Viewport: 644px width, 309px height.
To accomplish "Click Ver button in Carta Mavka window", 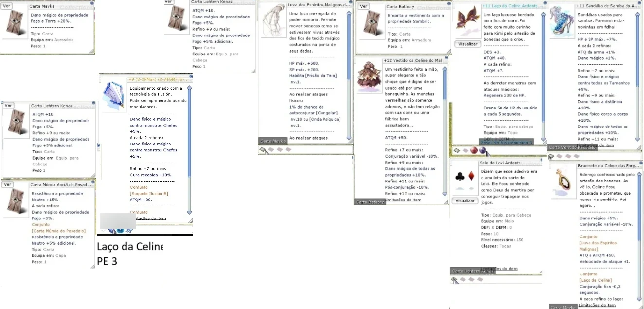I will (x=7, y=6).
